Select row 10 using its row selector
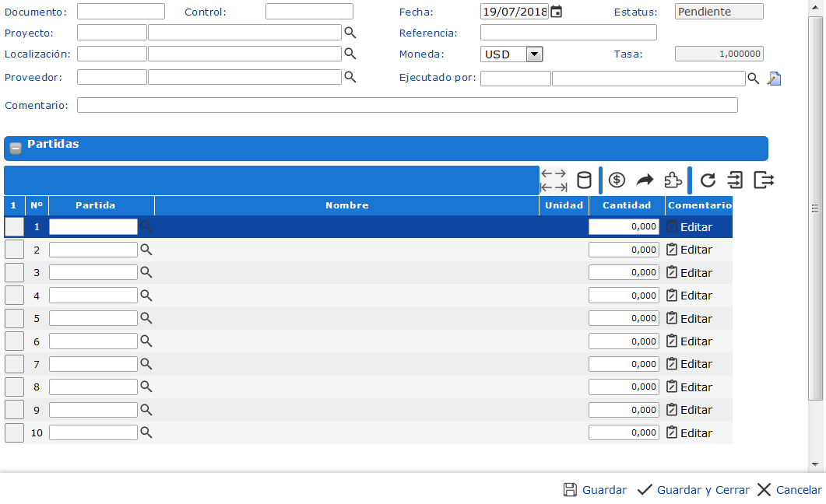 coord(14,432)
